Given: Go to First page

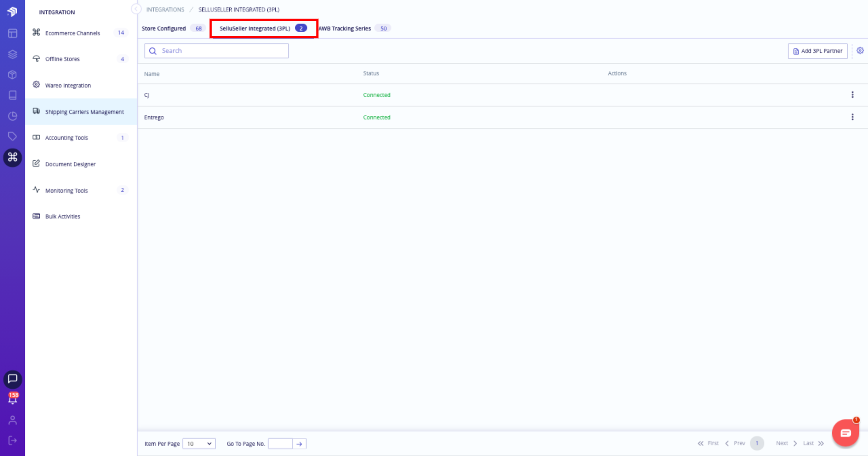Looking at the screenshot, I should pos(708,443).
